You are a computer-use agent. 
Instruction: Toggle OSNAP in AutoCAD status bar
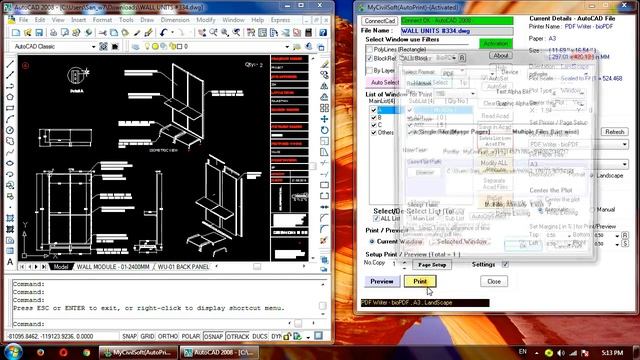coord(213,336)
